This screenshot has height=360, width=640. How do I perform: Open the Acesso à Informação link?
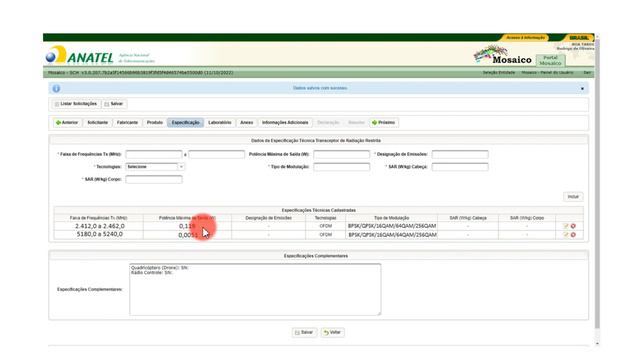pos(525,38)
